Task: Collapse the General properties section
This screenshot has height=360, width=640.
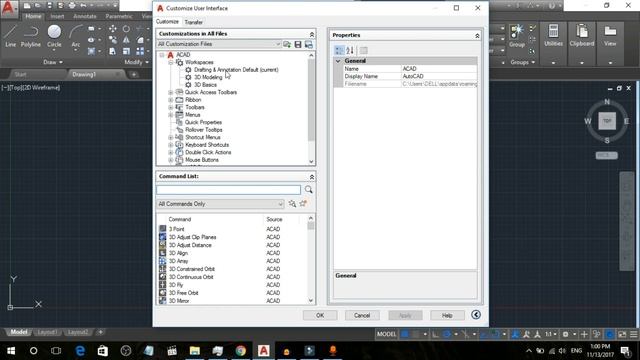Action: tap(338, 61)
